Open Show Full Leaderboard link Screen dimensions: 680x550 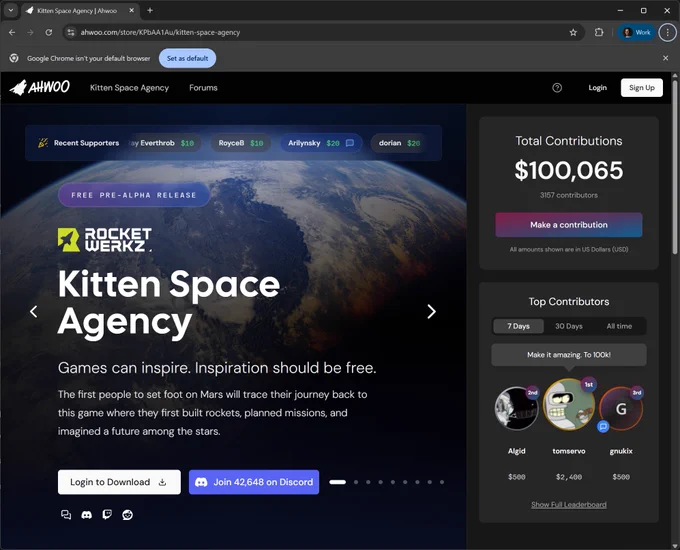[x=569, y=504]
